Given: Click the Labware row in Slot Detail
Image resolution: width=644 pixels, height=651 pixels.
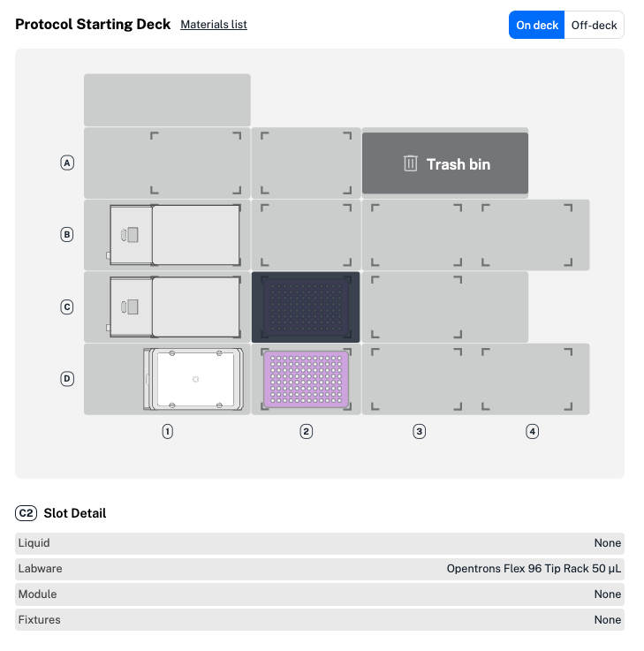Looking at the screenshot, I should [320, 569].
